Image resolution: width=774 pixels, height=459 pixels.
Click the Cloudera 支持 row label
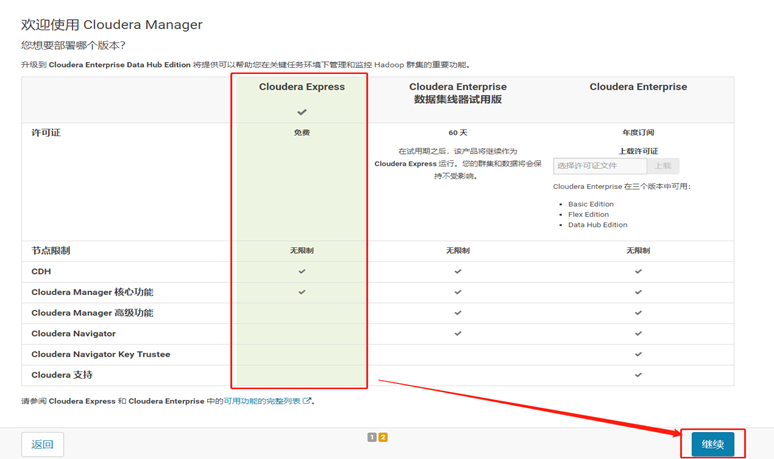click(x=62, y=375)
